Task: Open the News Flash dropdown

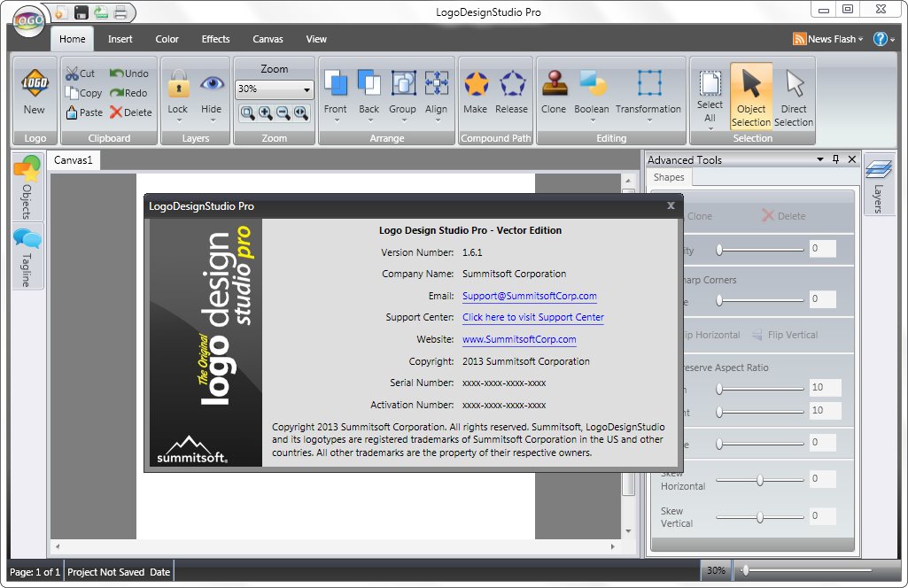Action: click(828, 39)
